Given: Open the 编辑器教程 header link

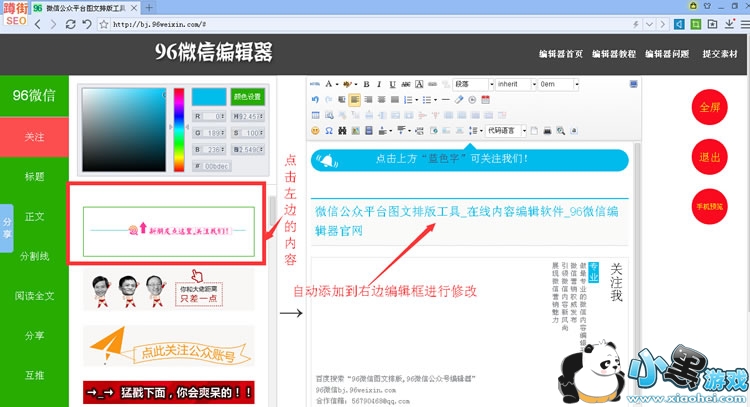Looking at the screenshot, I should (614, 54).
